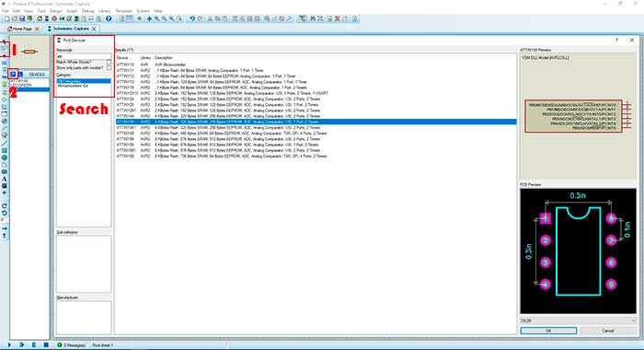This screenshot has width=644, height=350.
Task: Open the File menu
Action: coord(6,11)
